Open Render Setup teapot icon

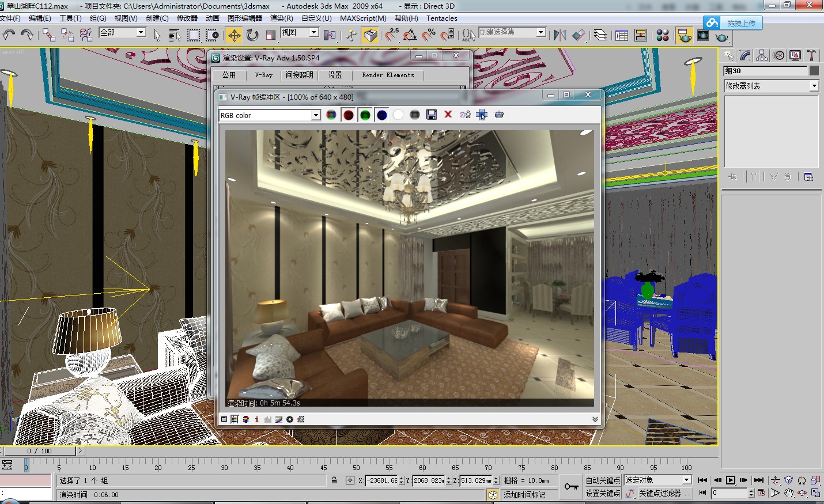(685, 35)
